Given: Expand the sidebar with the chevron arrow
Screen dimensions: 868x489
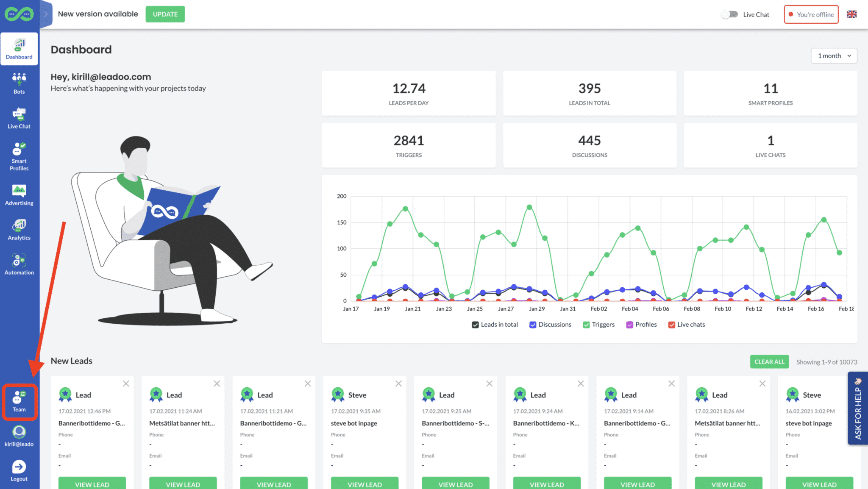Looking at the screenshot, I should pos(45,14).
